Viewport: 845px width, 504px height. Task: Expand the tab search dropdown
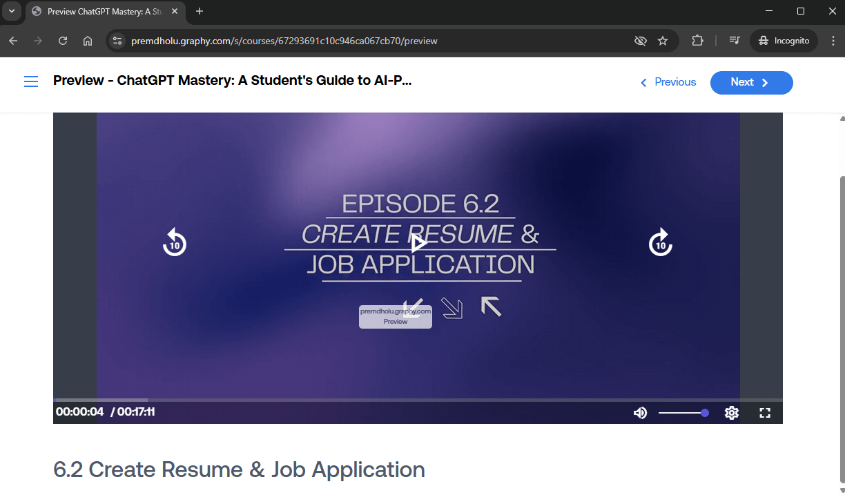(x=11, y=11)
